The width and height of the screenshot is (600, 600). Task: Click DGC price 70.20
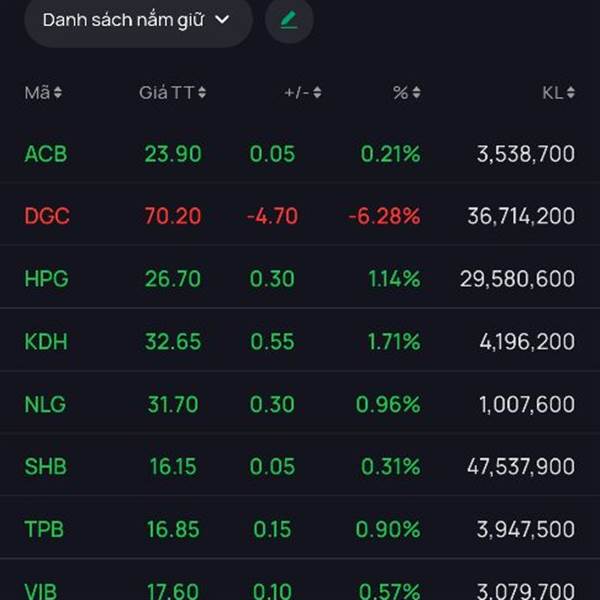pyautogui.click(x=173, y=216)
